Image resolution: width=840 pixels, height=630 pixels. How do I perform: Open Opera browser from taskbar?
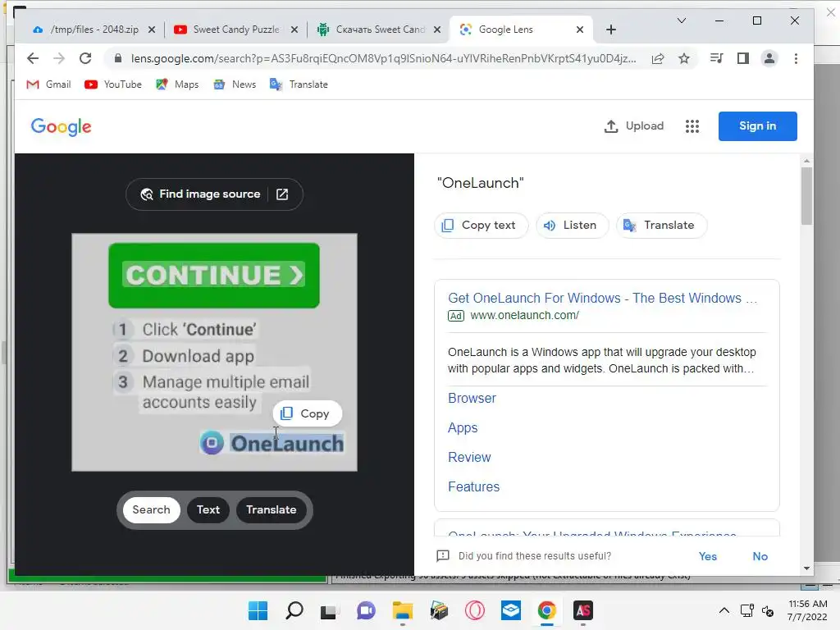tap(475, 610)
